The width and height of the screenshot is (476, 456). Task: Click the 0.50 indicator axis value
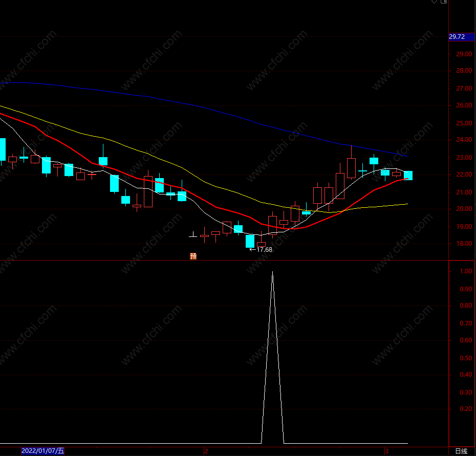(x=466, y=358)
